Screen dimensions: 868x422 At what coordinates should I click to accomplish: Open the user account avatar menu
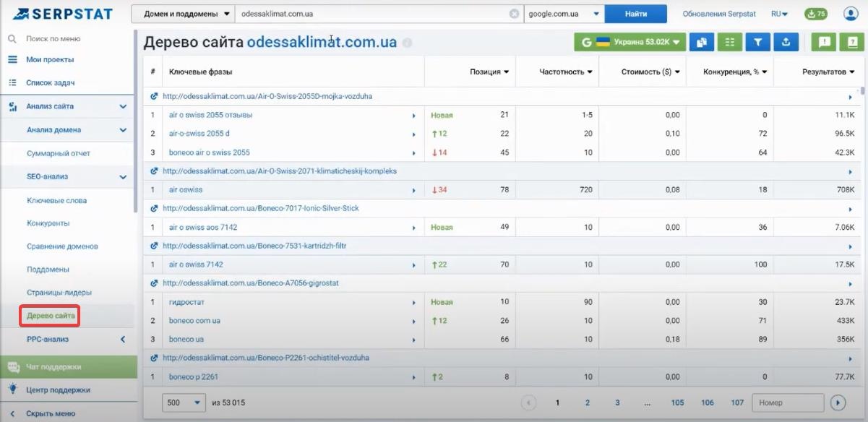pyautogui.click(x=850, y=14)
